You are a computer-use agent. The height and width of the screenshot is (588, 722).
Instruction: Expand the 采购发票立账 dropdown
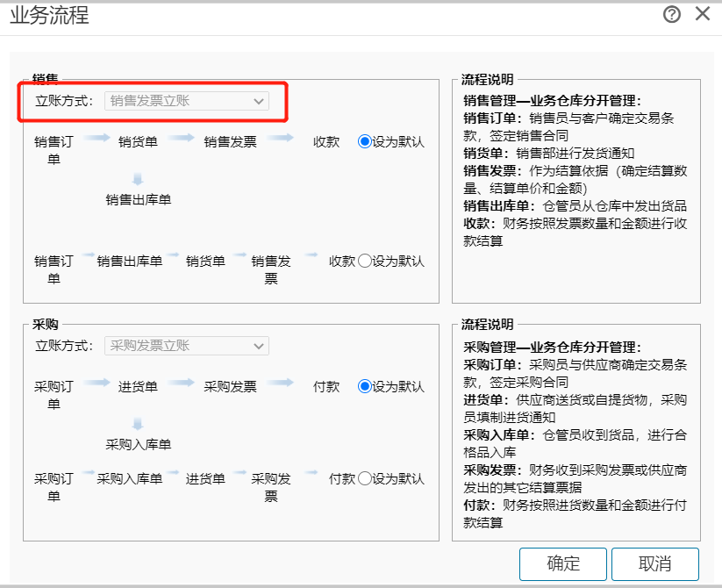point(187,346)
